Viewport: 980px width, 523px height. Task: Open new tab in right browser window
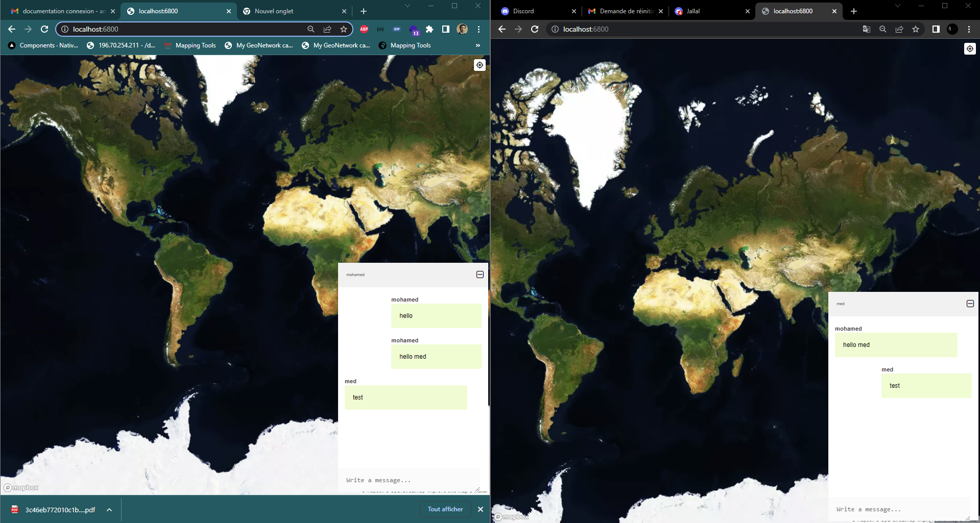coord(854,11)
